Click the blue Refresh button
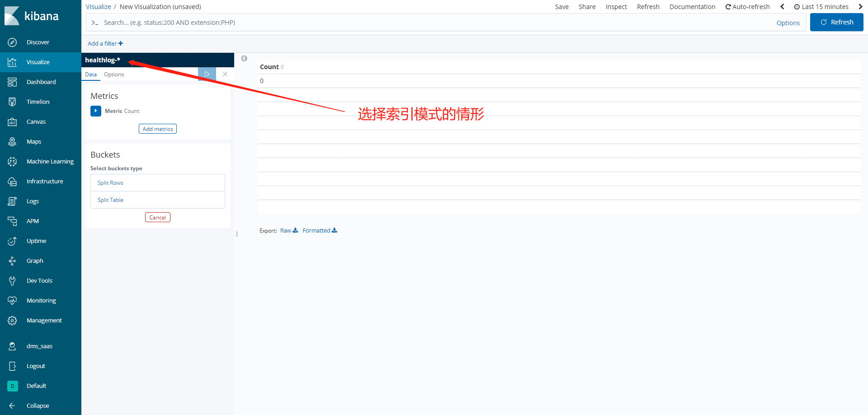This screenshot has width=868, height=415. click(x=837, y=22)
